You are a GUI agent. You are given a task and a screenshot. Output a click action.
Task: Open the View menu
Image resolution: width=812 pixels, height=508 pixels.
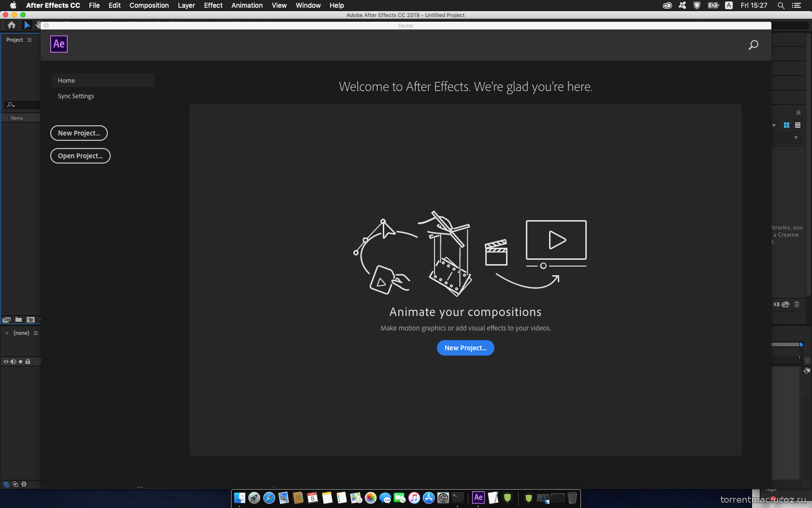click(x=279, y=5)
